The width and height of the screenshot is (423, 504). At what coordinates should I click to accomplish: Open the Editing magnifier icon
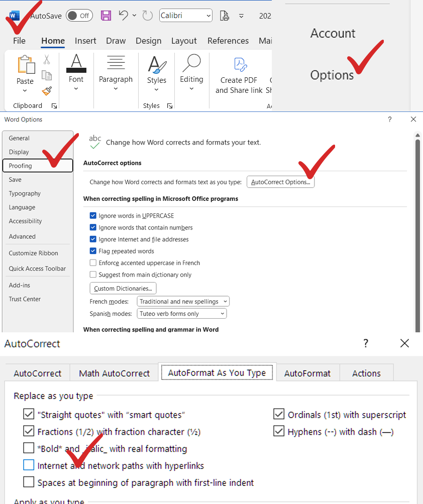click(192, 63)
